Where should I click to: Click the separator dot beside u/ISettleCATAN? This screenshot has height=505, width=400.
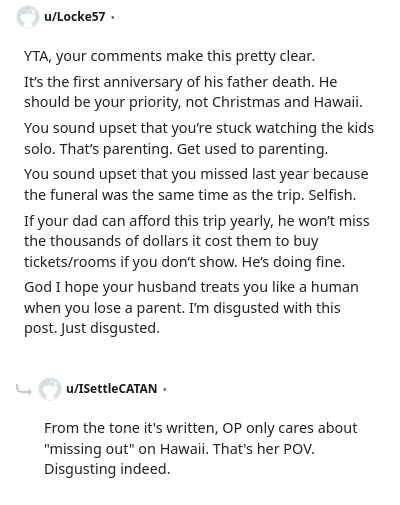pos(164,389)
